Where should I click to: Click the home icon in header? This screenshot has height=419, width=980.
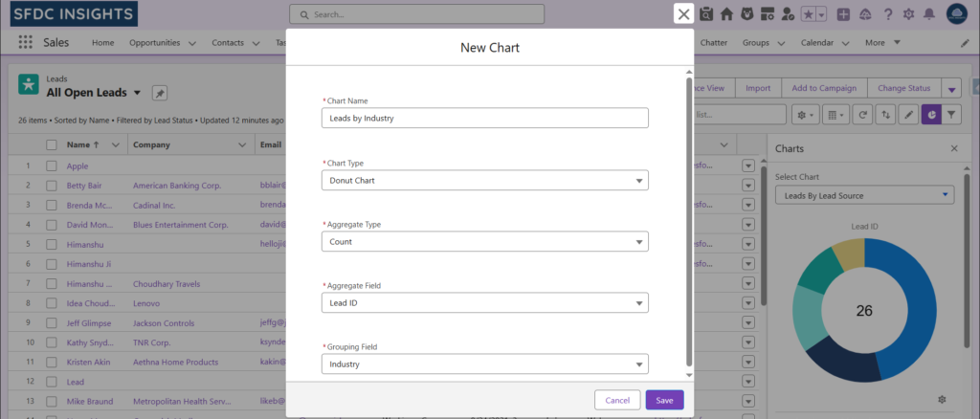tap(726, 14)
